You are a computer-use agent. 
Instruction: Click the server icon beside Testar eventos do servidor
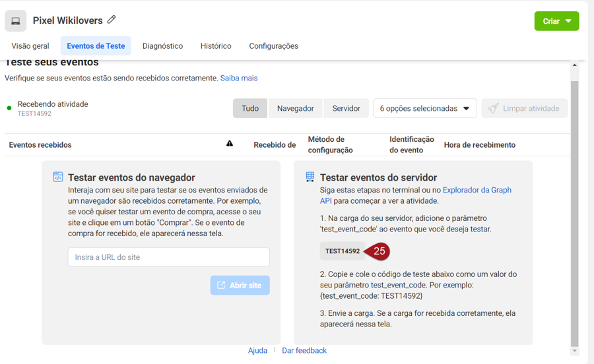(x=310, y=177)
